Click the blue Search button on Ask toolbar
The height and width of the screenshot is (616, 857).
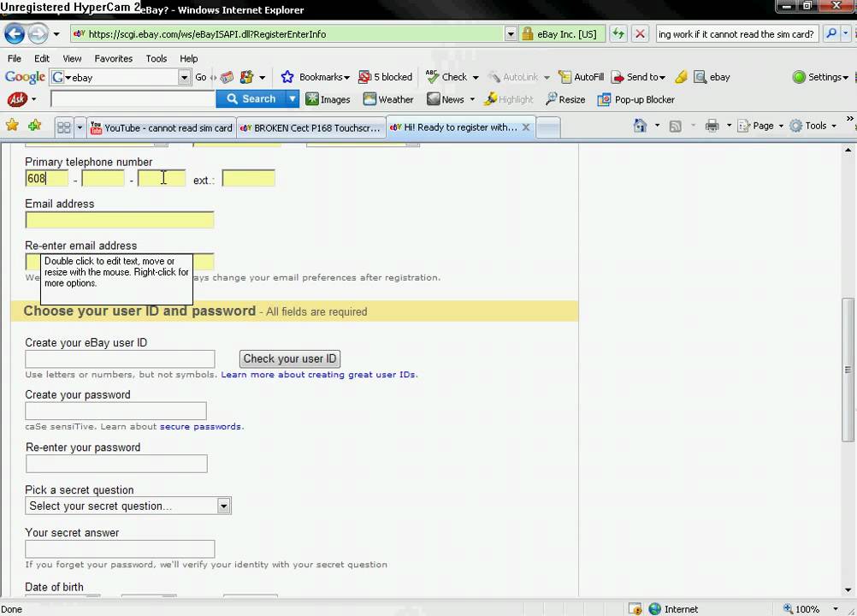point(251,99)
